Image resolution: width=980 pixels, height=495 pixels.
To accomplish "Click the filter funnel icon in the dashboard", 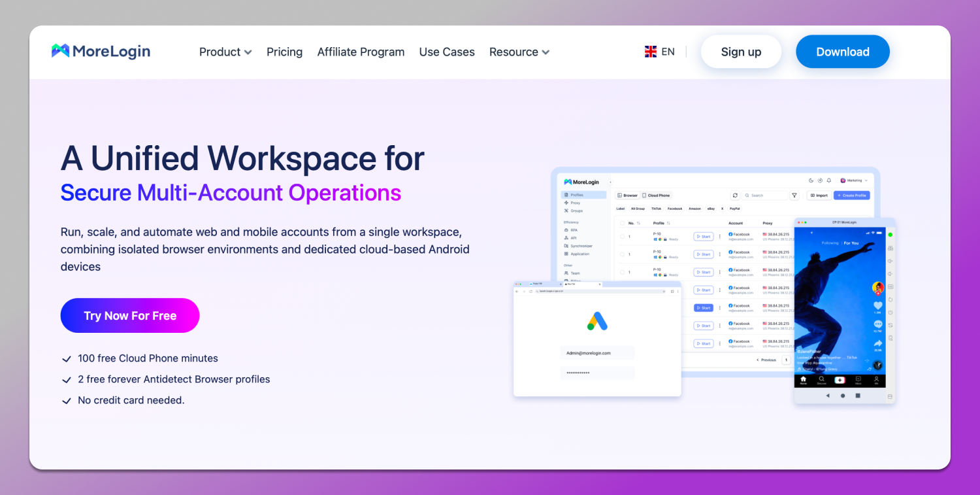I will 794,196.
